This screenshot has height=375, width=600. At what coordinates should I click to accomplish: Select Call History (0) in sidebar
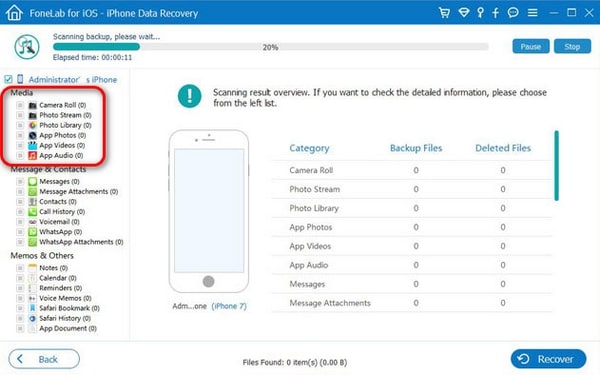[x=62, y=212]
